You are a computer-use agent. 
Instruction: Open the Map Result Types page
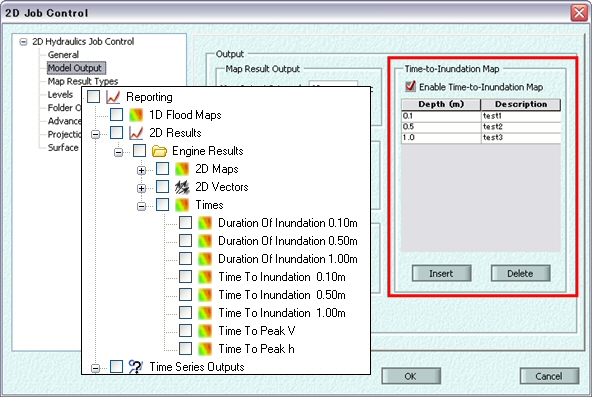[x=83, y=81]
